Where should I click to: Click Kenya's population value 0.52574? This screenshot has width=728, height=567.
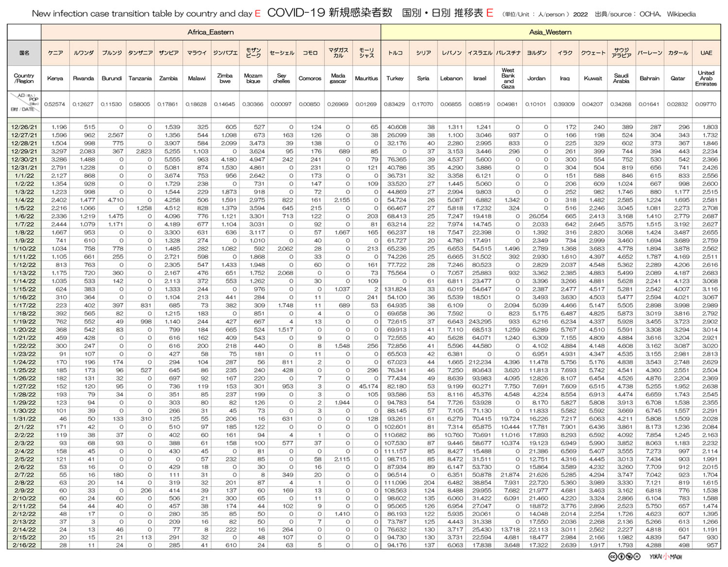[55, 105]
